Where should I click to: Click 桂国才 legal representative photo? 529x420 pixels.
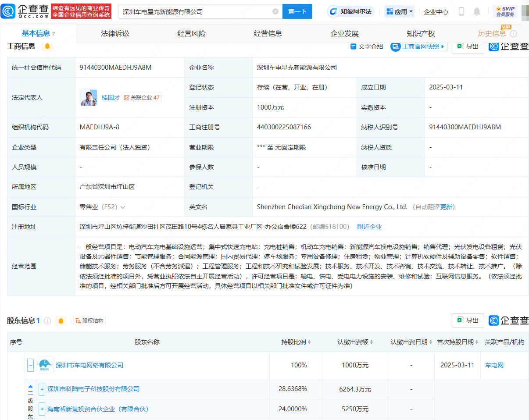(88, 97)
